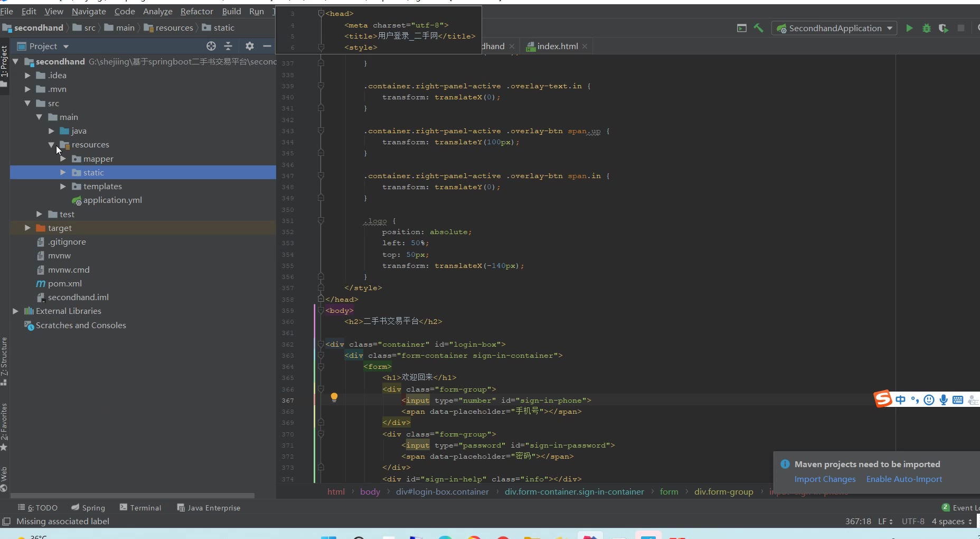This screenshot has width=980, height=539.
Task: Open the Analyze menu
Action: pos(158,11)
